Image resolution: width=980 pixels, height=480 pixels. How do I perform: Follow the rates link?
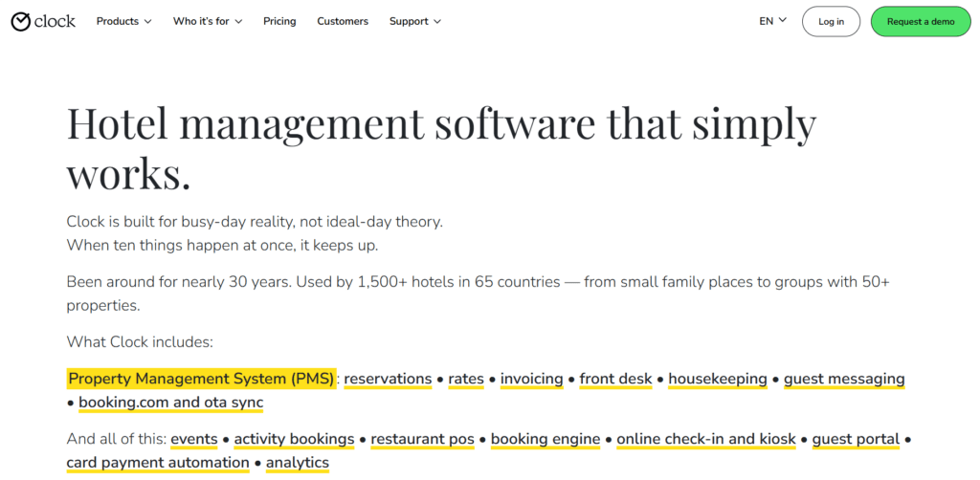tap(466, 379)
